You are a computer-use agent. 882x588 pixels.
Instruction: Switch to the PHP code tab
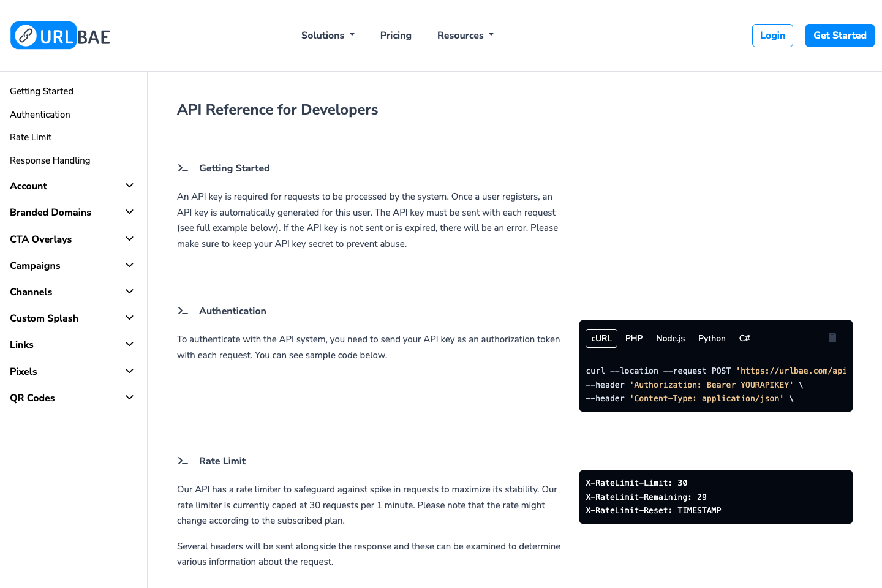click(634, 337)
